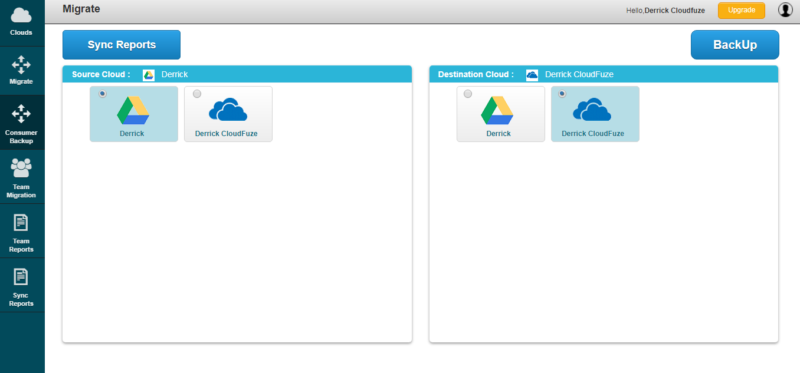Click the orange Upgrade button
Screen dimensions: 800x373
coord(741,10)
